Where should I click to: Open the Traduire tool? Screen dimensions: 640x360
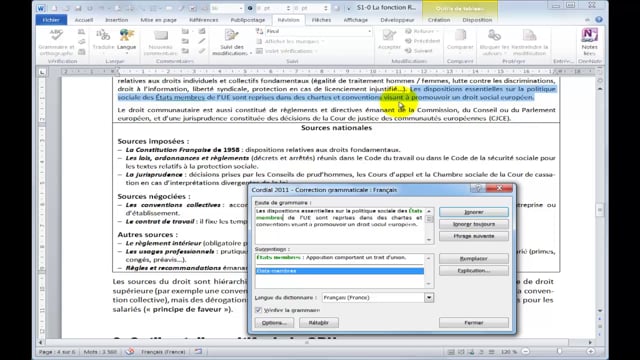click(103, 40)
